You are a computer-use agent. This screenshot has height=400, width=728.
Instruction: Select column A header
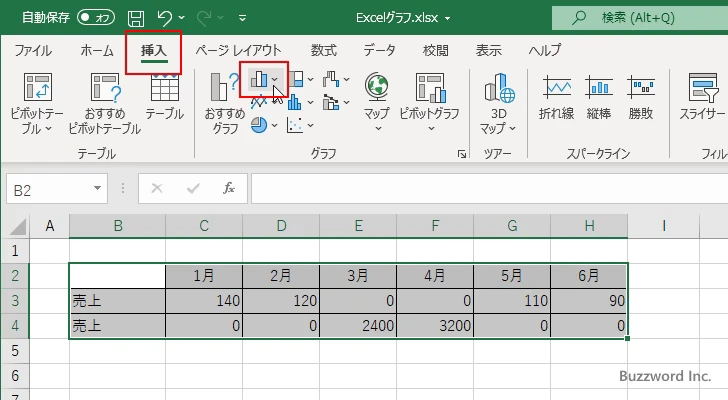click(x=50, y=226)
